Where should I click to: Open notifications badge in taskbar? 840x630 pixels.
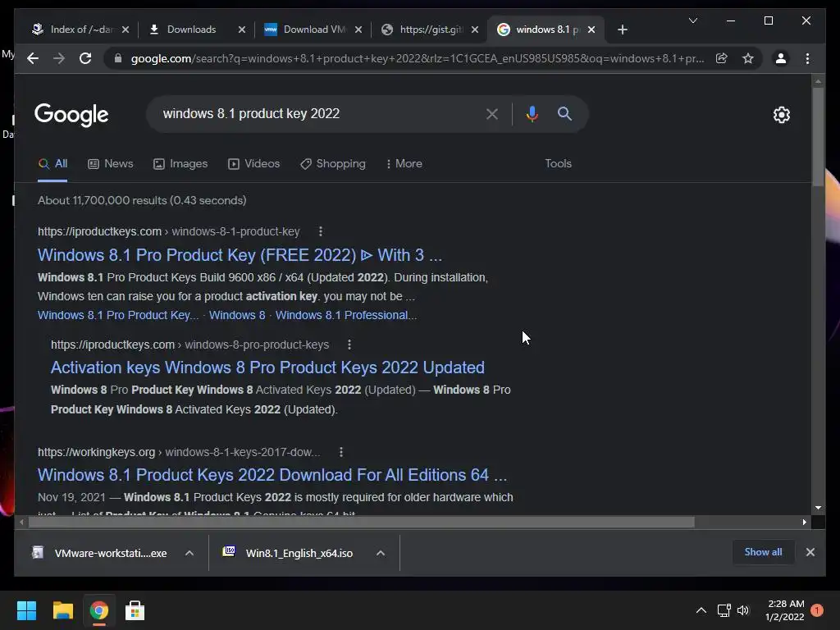tap(817, 610)
